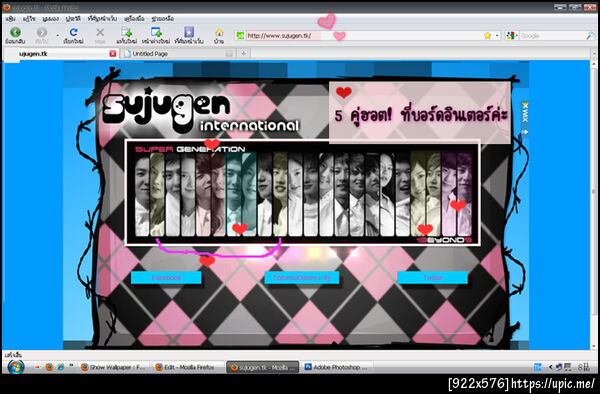The height and width of the screenshot is (394, 600).
Task: Launch Firefox from the quick launch icon
Action: point(49,367)
